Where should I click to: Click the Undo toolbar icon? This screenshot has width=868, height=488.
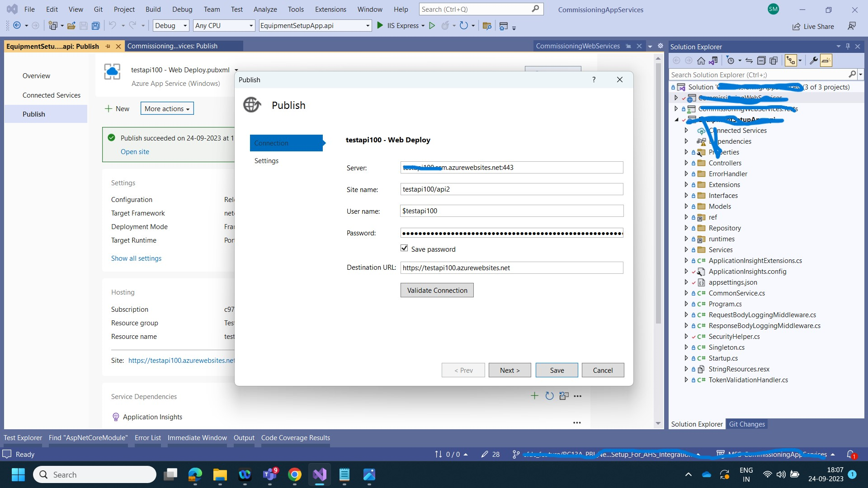(x=113, y=26)
